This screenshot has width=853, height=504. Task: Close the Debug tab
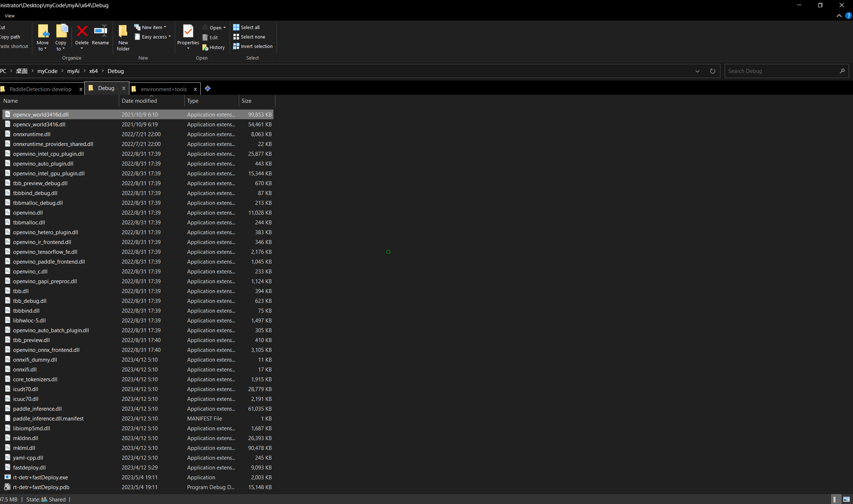click(124, 88)
